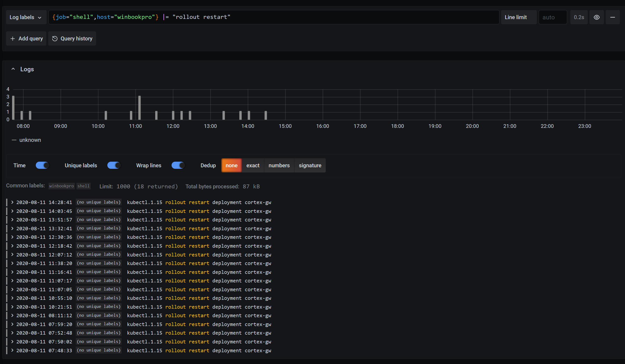This screenshot has height=364, width=625.
Task: Select exact dedup mode
Action: coord(252,165)
